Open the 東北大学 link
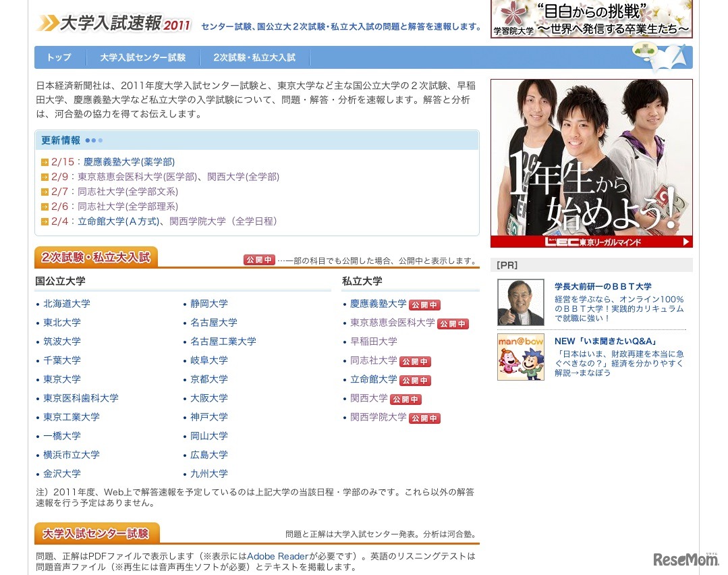This screenshot has width=728, height=575. pos(62,323)
